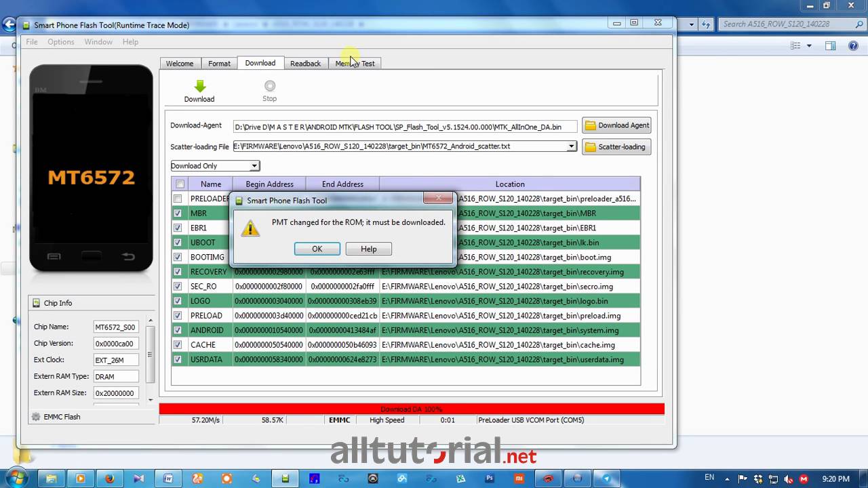Open Telegram from the taskbar
The image size is (868, 488).
pyautogui.click(x=606, y=479)
